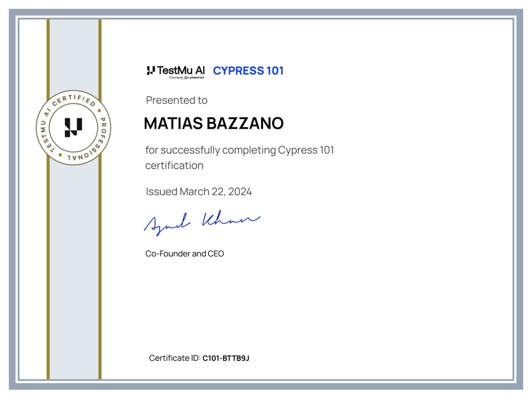This screenshot has height=399, width=532.
Task: Click the left gold stripe border
Action: pyautogui.click(x=48, y=242)
